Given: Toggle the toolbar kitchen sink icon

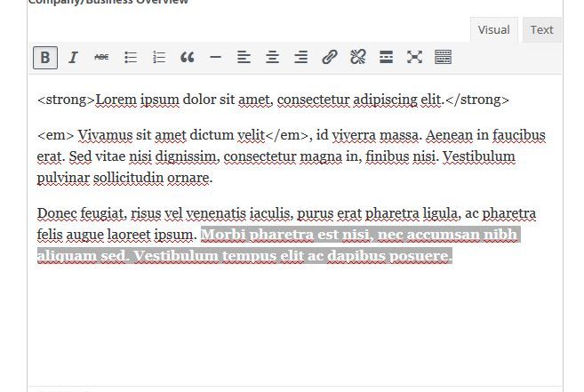Looking at the screenshot, I should click(443, 58).
